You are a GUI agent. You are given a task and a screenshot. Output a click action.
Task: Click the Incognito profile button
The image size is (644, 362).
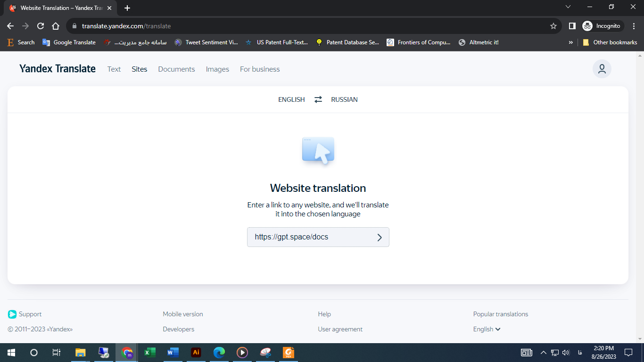coord(603,26)
